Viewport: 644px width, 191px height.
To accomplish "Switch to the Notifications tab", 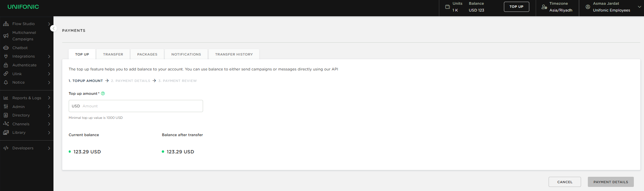I will click(x=186, y=54).
